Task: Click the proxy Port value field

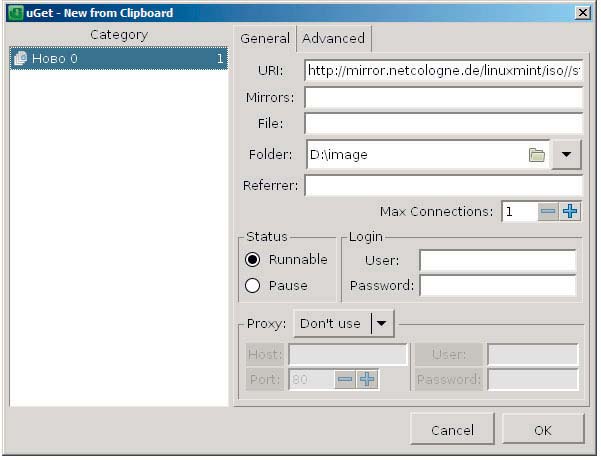Action: (311, 380)
